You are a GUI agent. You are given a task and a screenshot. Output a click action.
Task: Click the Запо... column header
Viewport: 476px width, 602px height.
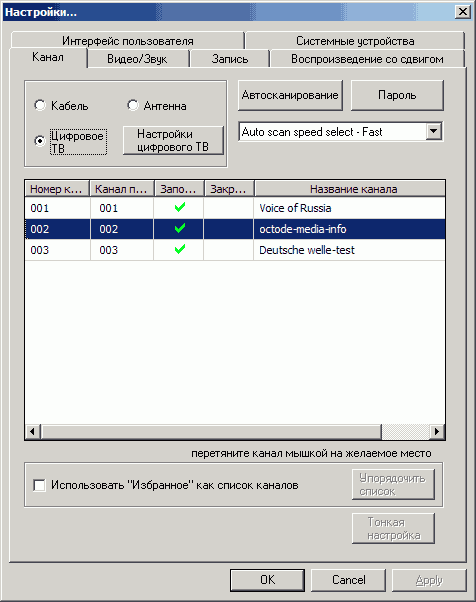click(x=179, y=189)
